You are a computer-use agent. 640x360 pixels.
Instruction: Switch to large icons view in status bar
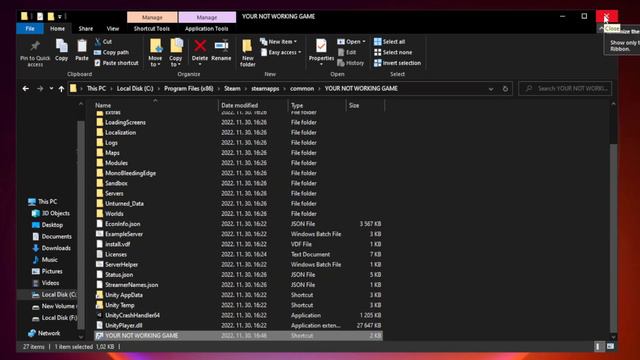coord(610,347)
